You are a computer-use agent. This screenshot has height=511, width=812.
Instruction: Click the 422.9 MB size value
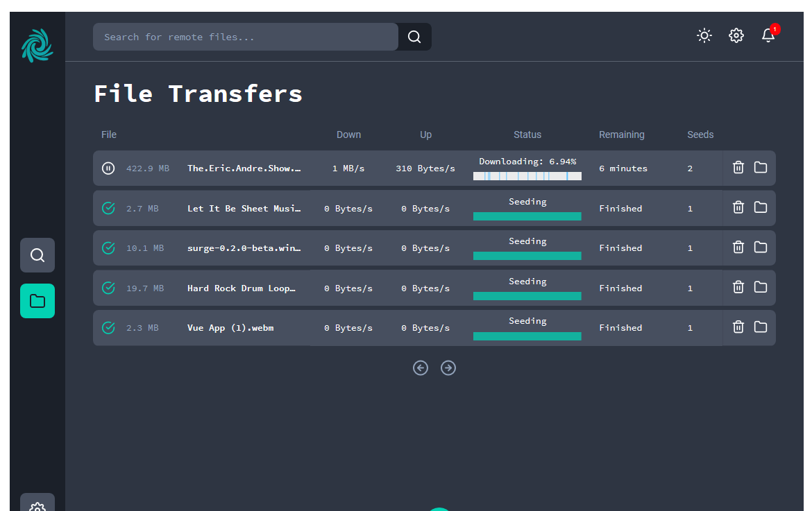[x=148, y=168]
